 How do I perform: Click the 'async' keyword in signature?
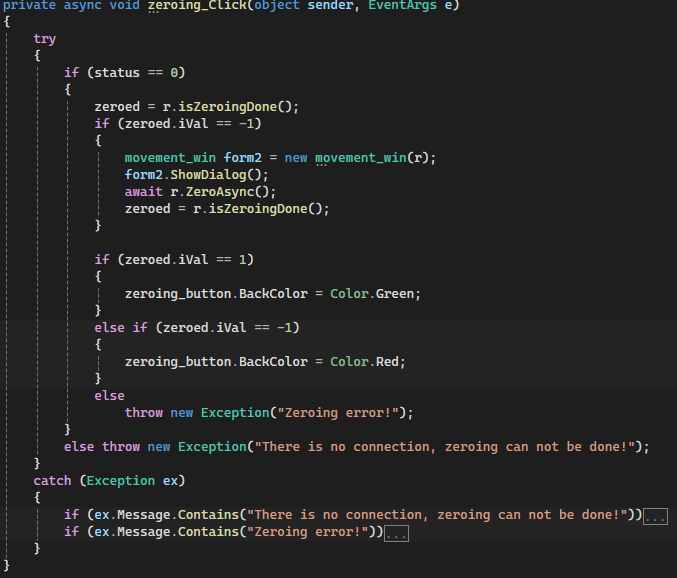pyautogui.click(x=82, y=6)
